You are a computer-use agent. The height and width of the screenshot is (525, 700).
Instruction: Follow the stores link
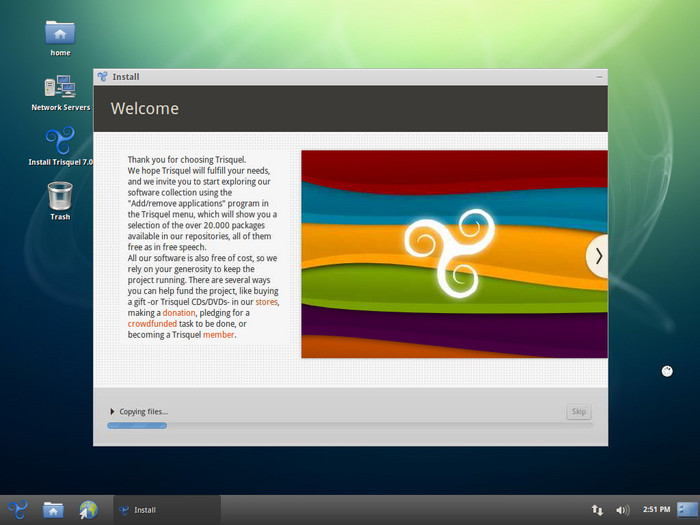click(x=267, y=302)
